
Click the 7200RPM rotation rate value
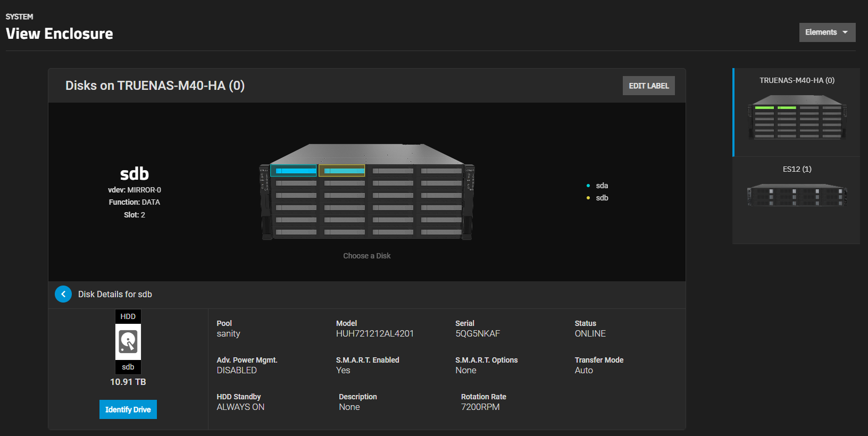[x=480, y=407]
